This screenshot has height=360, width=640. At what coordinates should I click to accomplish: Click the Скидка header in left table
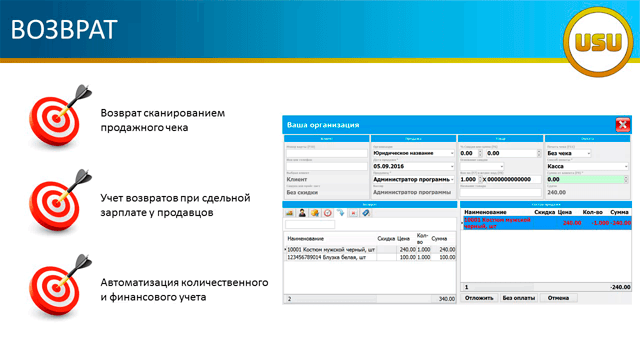pos(386,238)
